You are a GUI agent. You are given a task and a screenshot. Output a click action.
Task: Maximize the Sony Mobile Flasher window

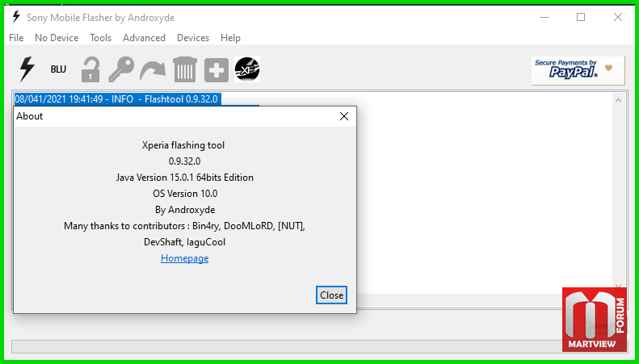click(581, 17)
